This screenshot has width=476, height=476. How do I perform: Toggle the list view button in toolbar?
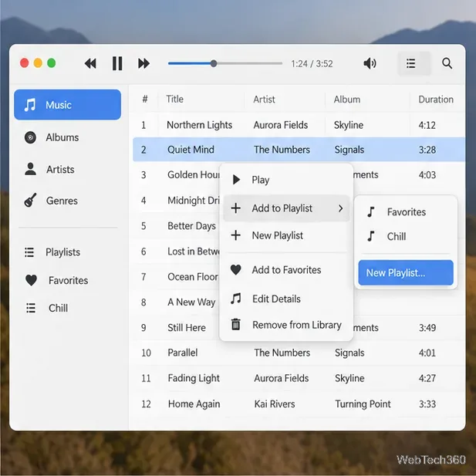point(414,63)
